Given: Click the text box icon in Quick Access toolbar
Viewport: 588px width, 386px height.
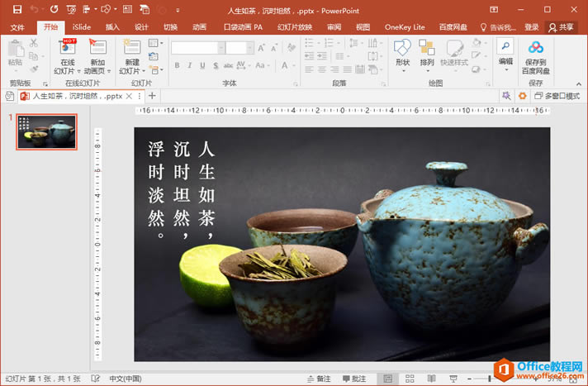Looking at the screenshot, I should tap(127, 9).
